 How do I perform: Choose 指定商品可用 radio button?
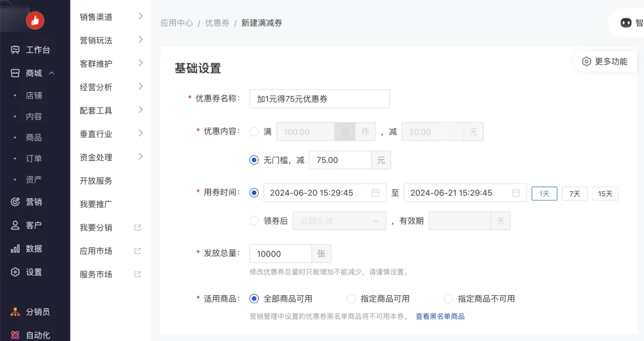[x=351, y=299]
